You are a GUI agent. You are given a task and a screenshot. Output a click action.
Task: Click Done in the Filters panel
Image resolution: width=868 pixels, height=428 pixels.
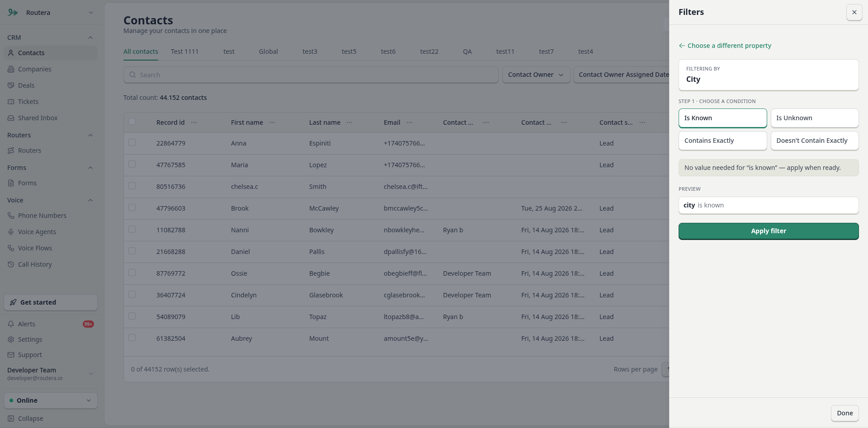[844, 413]
